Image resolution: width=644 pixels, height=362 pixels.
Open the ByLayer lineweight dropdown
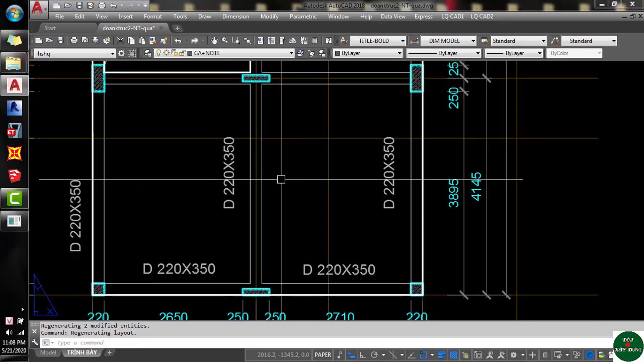[x=540, y=53]
